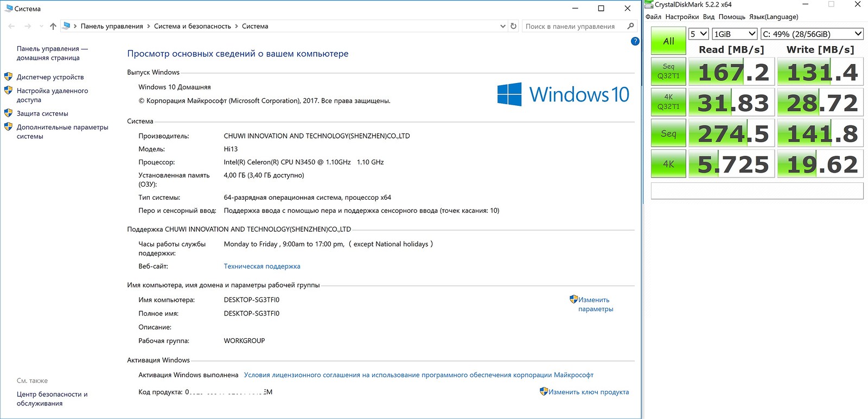This screenshot has height=419, width=868.
Task: Click processor text Intel(R) Celeron(R) N3450
Action: pos(304,162)
